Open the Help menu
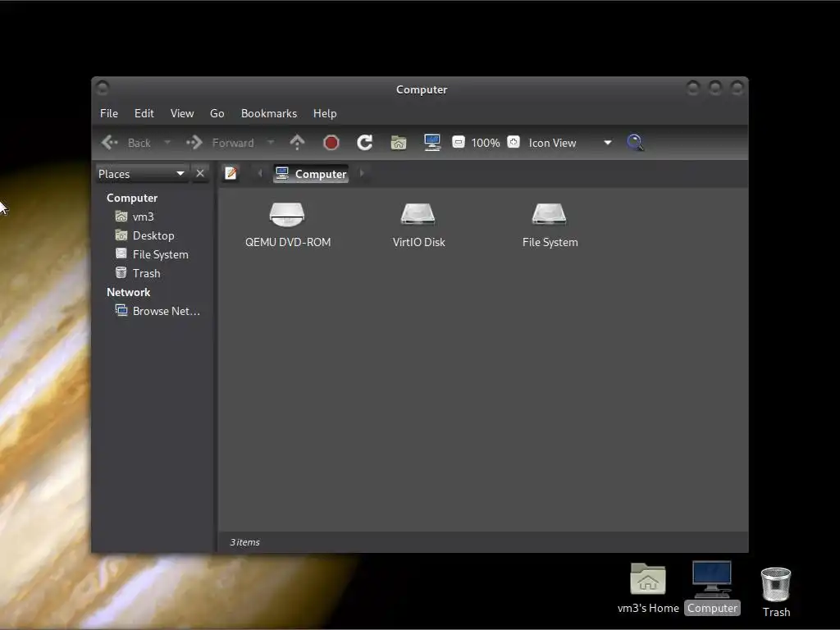 [325, 113]
